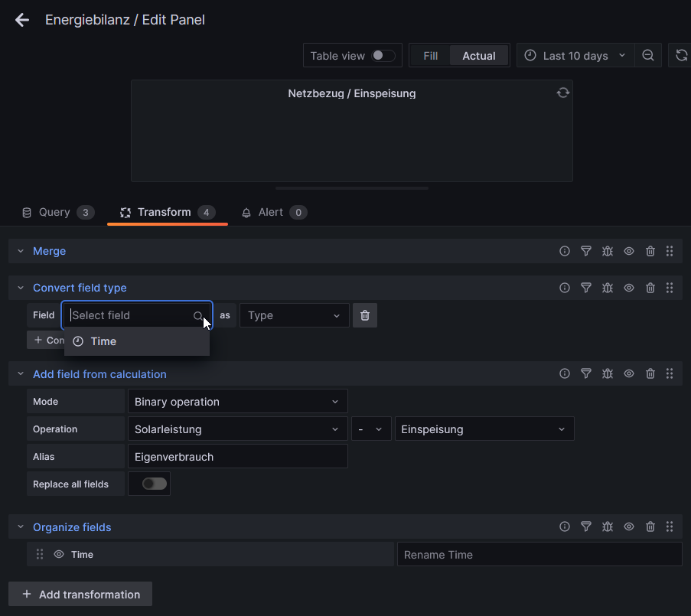The width and height of the screenshot is (691, 616).
Task: Open the Mode dropdown showing Binary operation
Action: [237, 402]
